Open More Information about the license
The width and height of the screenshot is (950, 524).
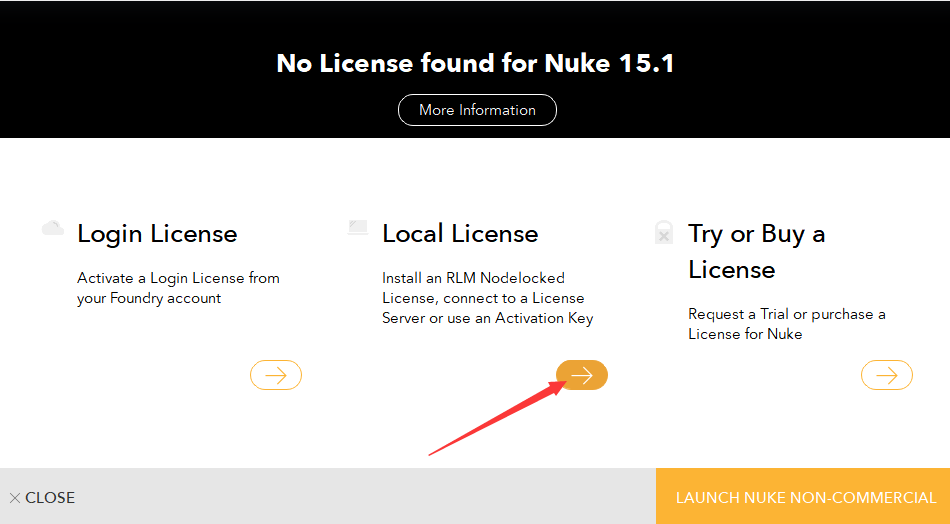click(x=477, y=110)
